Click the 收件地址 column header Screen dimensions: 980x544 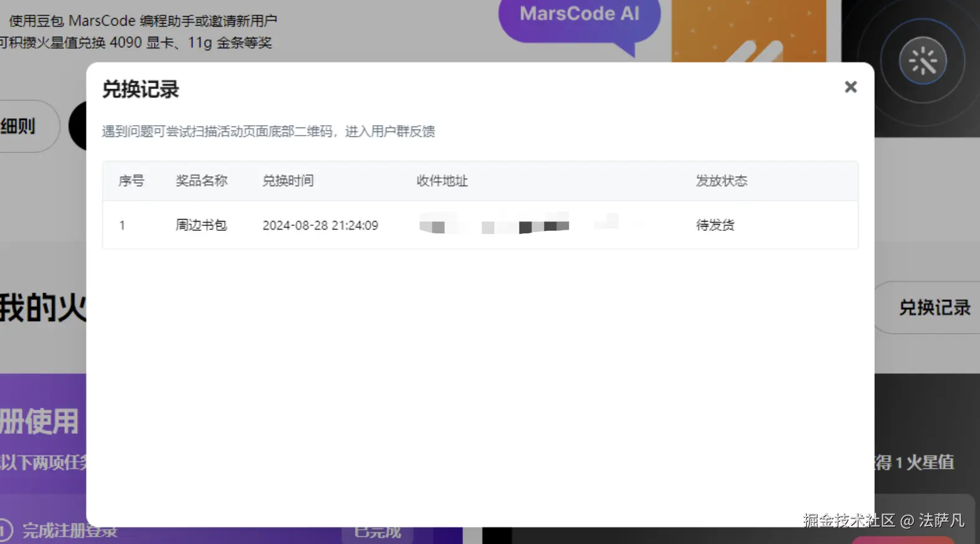click(442, 181)
